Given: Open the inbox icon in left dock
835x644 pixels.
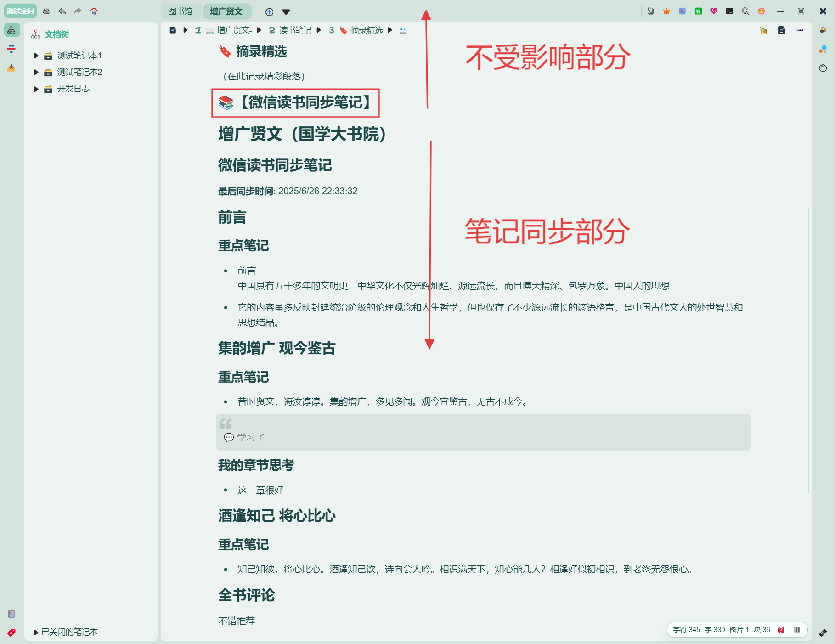Looking at the screenshot, I should 11,68.
